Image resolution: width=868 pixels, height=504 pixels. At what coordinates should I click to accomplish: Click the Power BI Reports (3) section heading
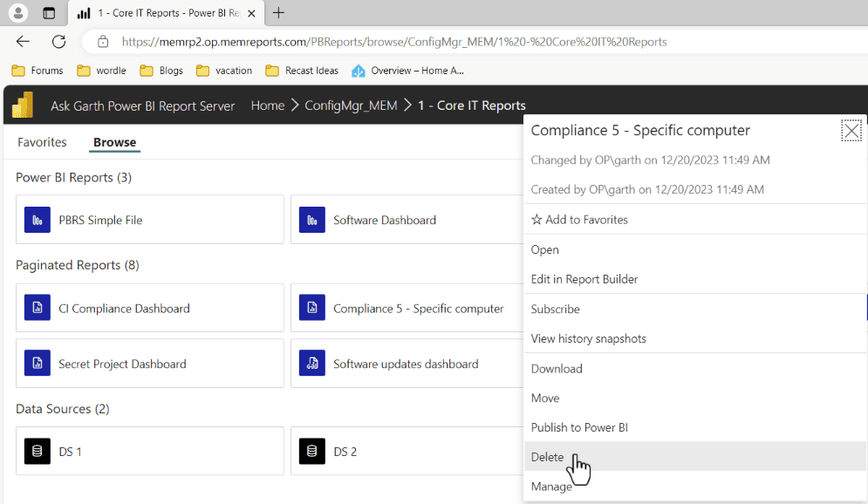73,178
